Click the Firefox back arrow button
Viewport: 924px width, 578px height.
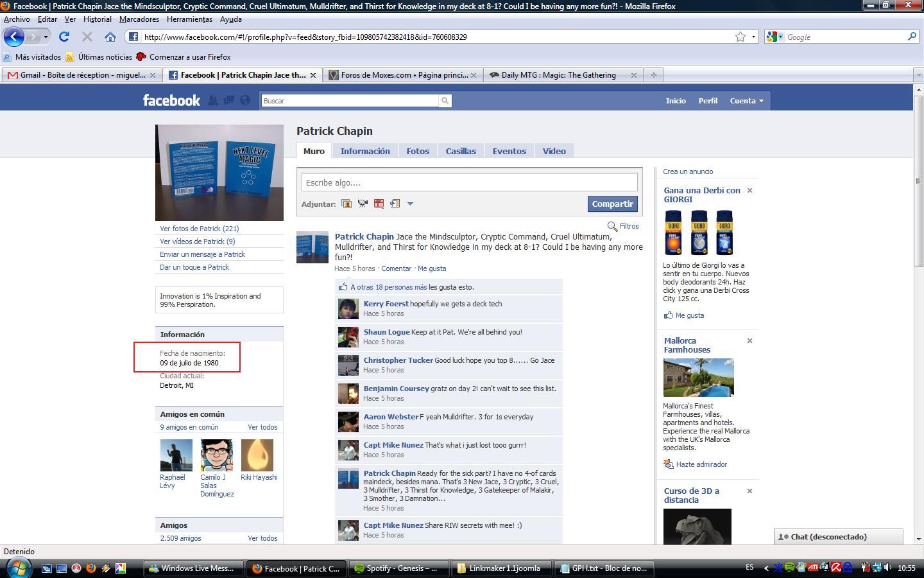(13, 37)
